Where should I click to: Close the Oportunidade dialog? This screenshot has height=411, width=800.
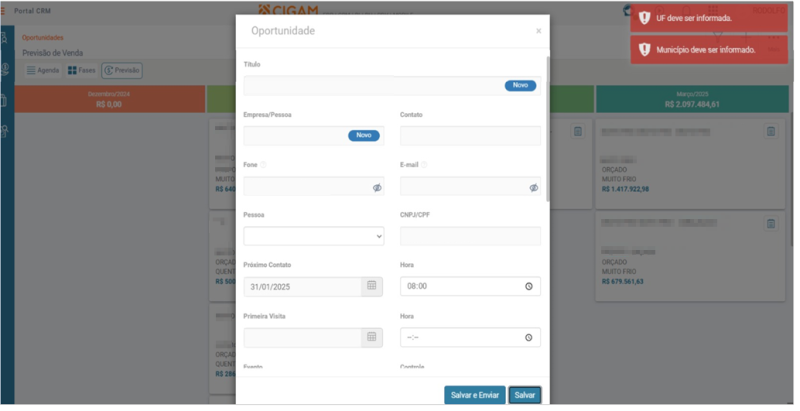[538, 31]
